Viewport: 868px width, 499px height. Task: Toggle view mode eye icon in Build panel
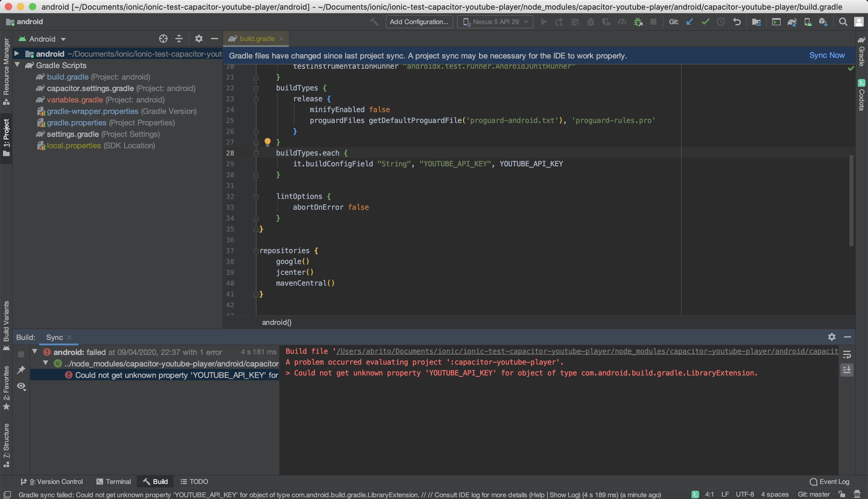point(21,387)
